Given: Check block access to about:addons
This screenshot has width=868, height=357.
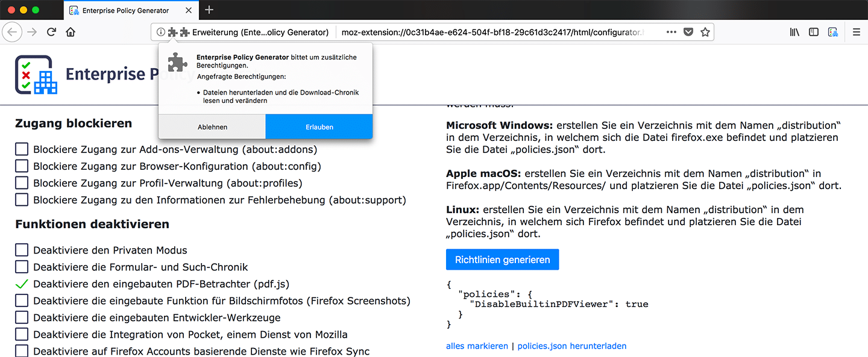Looking at the screenshot, I should coord(22,149).
